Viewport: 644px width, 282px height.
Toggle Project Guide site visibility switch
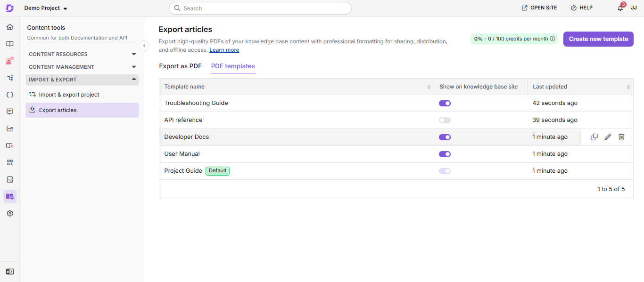(x=445, y=171)
